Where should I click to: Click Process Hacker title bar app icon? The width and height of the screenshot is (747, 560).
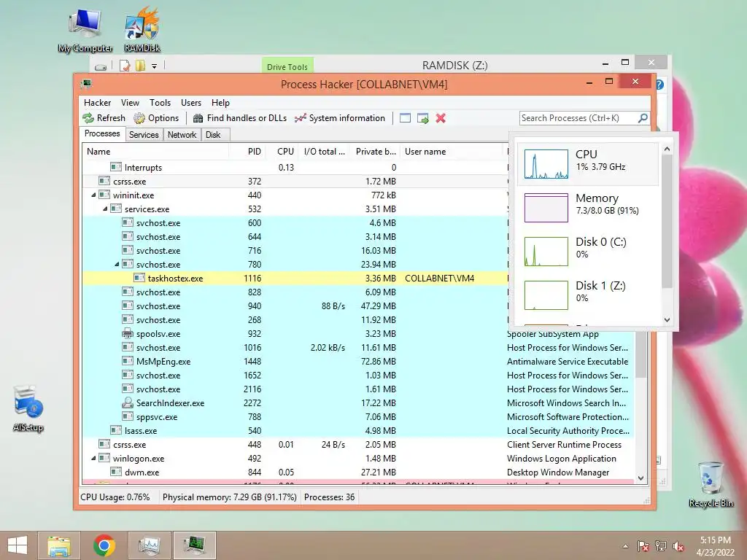click(x=86, y=85)
